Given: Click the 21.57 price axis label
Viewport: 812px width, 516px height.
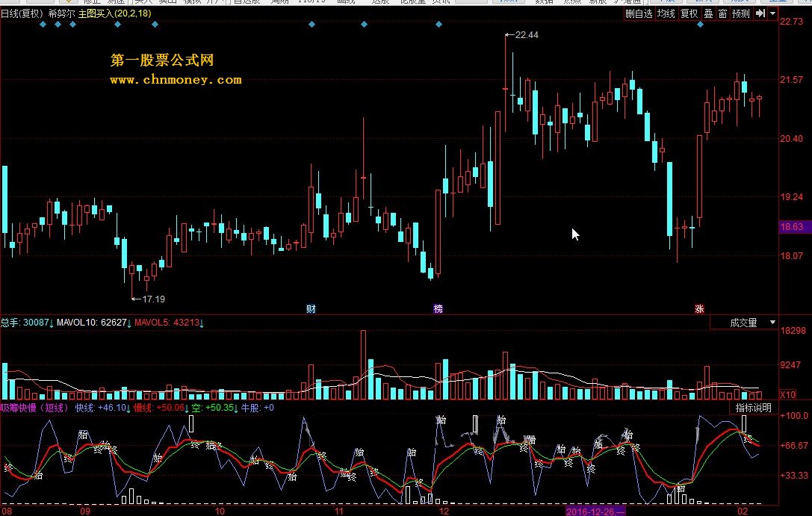Looking at the screenshot, I should [791, 80].
